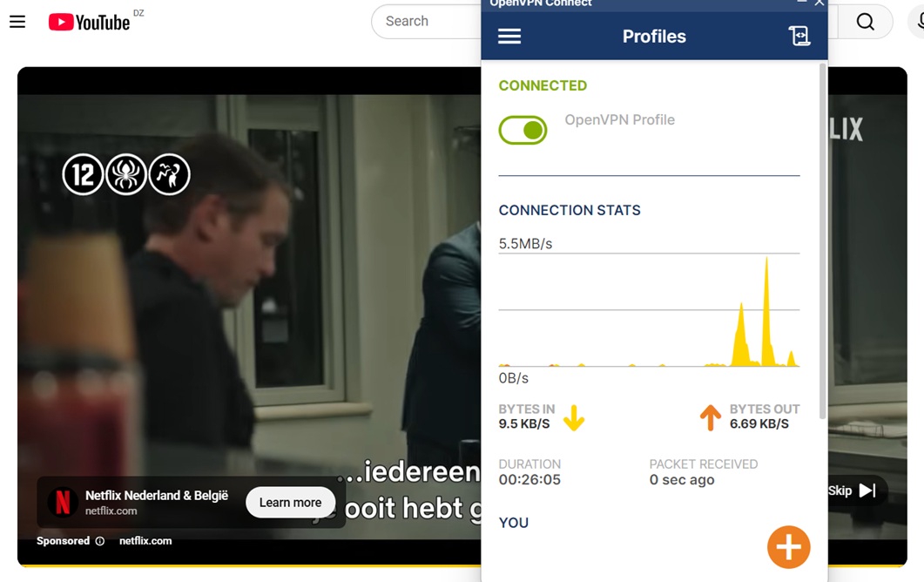Click the connection stats traffic graph

pyautogui.click(x=649, y=310)
